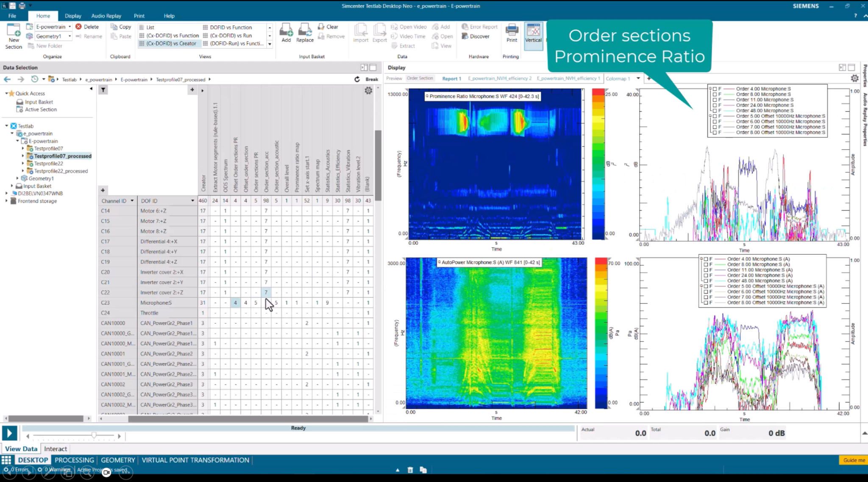The image size is (868, 482).
Task: Click the filter funnel icon
Action: point(103,90)
